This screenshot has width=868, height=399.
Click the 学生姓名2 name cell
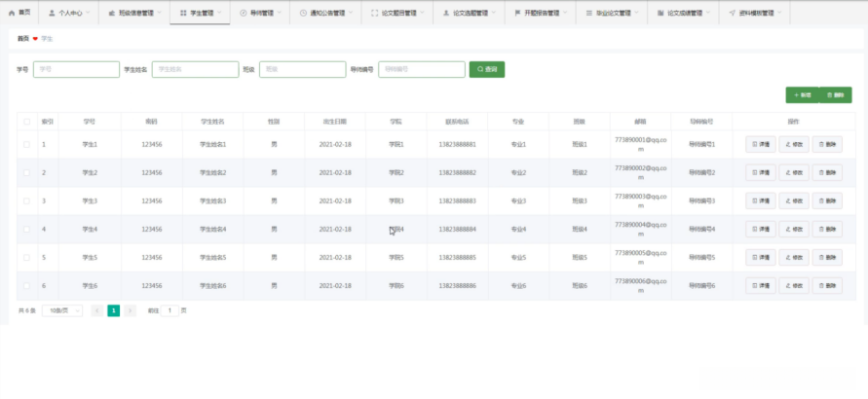pyautogui.click(x=212, y=172)
